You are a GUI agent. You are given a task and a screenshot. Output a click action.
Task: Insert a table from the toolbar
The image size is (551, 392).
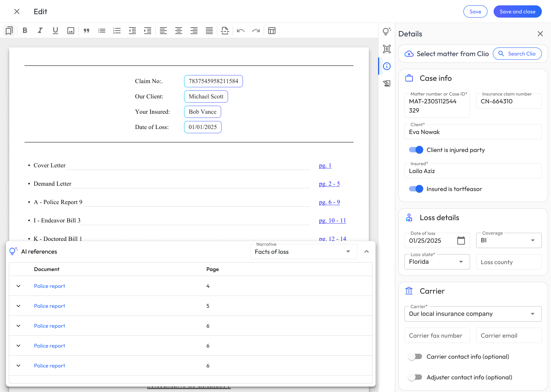(x=272, y=31)
